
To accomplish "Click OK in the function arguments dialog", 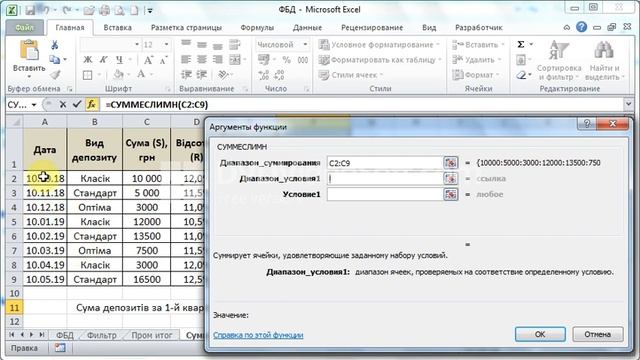I will coord(540,334).
